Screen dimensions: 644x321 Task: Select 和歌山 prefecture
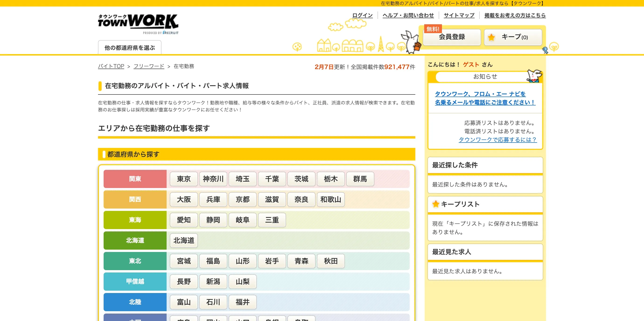[x=331, y=199]
